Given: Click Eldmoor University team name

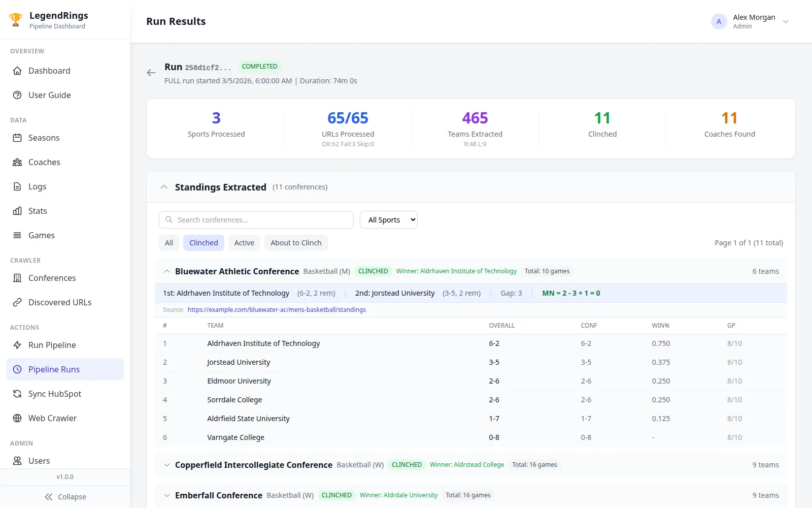Looking at the screenshot, I should [239, 381].
